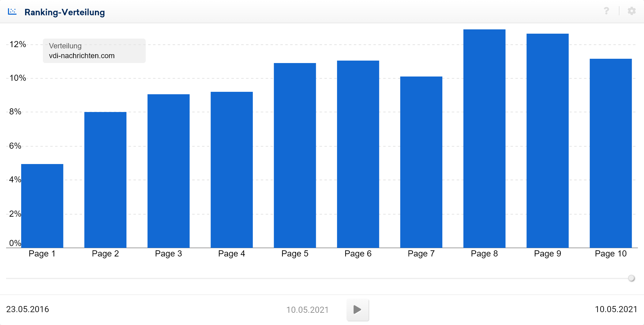The width and height of the screenshot is (644, 325).
Task: Click the vdi-nachrichten.com legend entry
Action: coord(82,56)
